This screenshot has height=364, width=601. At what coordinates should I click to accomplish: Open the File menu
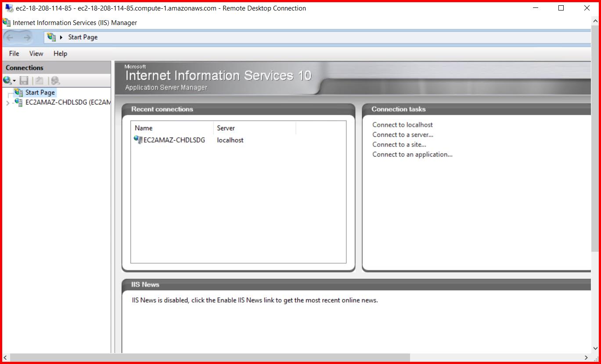point(13,54)
